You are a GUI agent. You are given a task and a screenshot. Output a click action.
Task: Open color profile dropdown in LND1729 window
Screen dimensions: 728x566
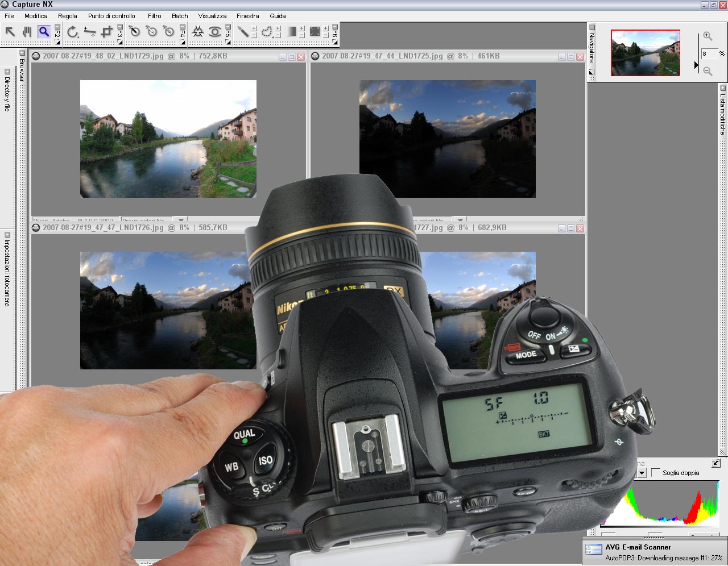[181, 219]
